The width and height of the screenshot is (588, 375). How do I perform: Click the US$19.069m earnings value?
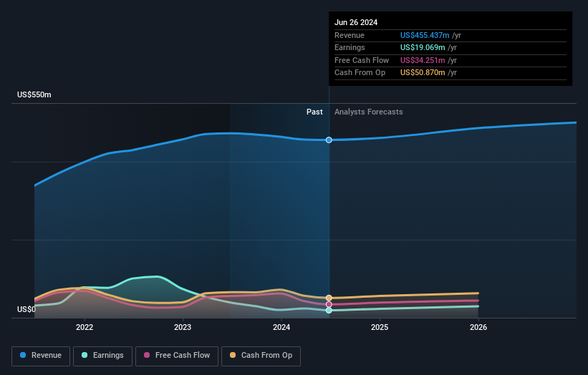[423, 47]
